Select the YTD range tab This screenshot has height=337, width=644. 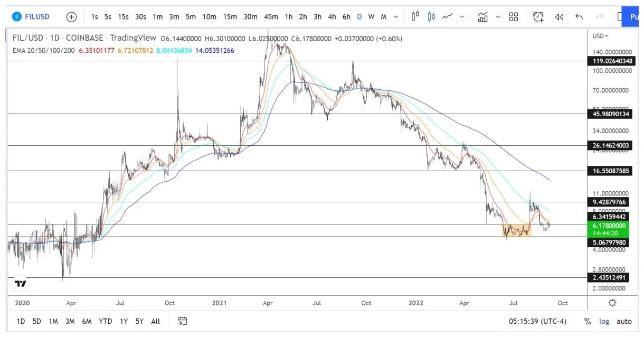point(105,321)
